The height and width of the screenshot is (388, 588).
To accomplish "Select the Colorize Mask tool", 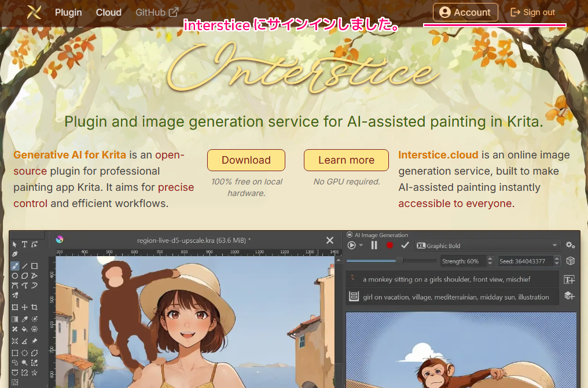I will click(34, 319).
